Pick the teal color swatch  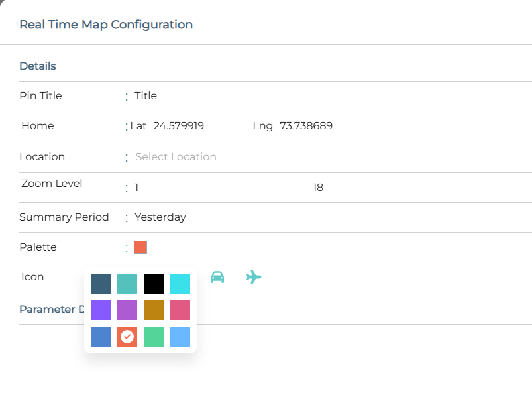click(x=127, y=284)
